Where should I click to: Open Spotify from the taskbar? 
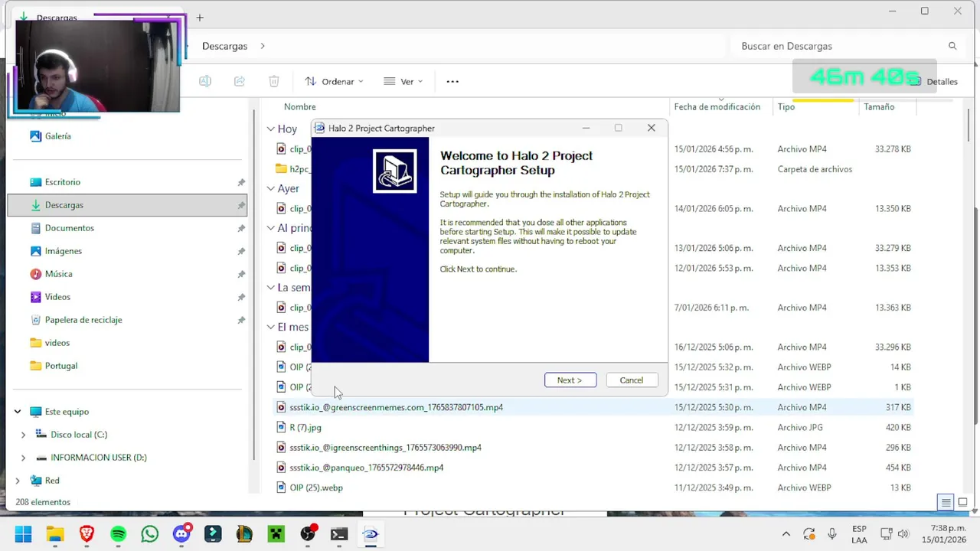tap(118, 534)
